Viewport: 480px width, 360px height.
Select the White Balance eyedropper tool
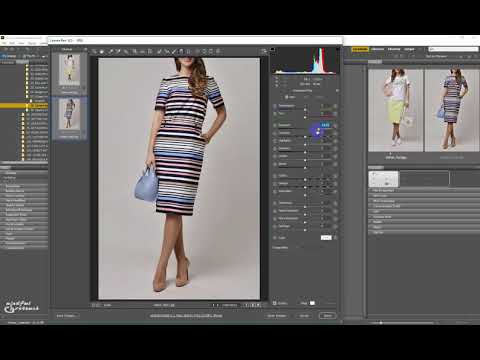pyautogui.click(x=110, y=52)
